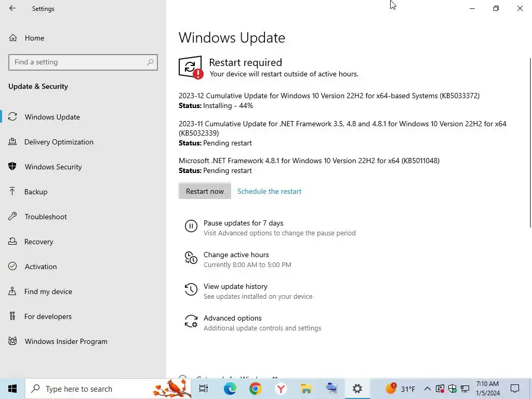Open File Explorer from the taskbar
532x399 pixels.
click(x=306, y=389)
